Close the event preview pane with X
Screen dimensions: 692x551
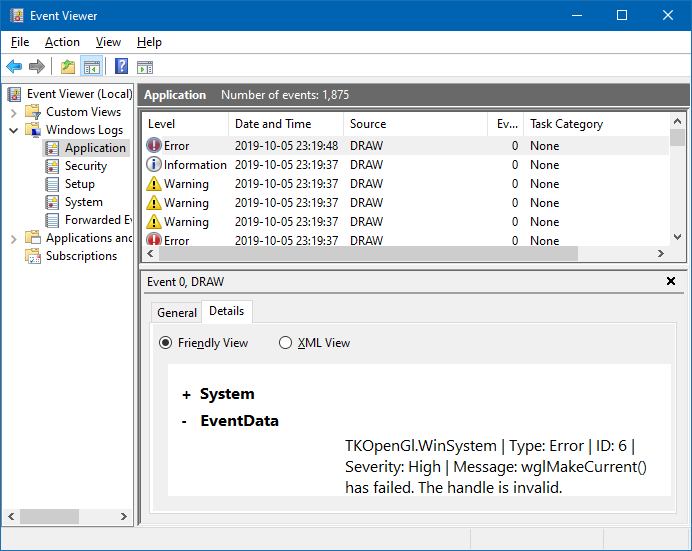tap(671, 282)
